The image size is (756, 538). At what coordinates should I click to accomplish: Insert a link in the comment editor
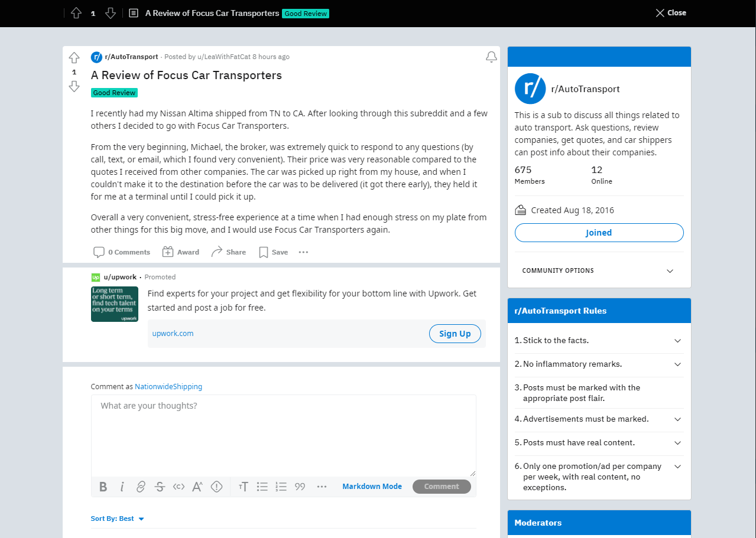[x=141, y=487]
